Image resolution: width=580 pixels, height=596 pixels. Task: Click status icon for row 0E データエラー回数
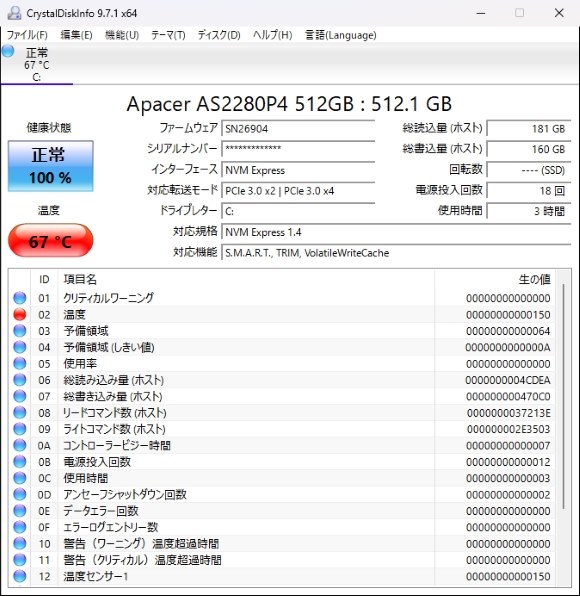click(x=20, y=510)
